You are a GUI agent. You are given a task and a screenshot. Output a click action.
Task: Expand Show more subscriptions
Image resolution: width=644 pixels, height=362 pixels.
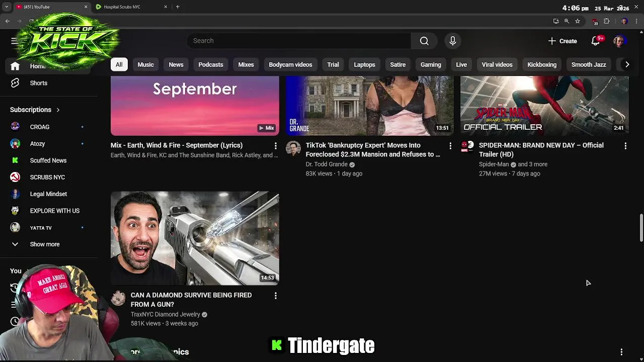point(45,244)
